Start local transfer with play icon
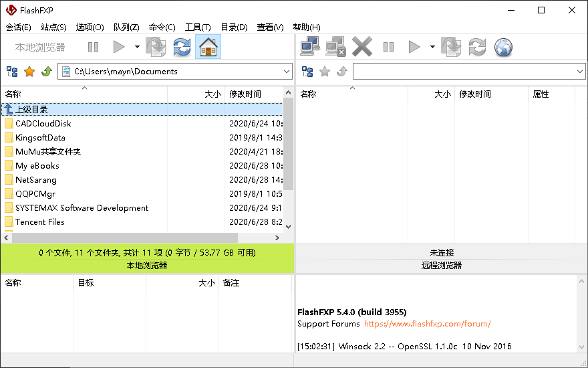588x368 pixels. (x=119, y=47)
